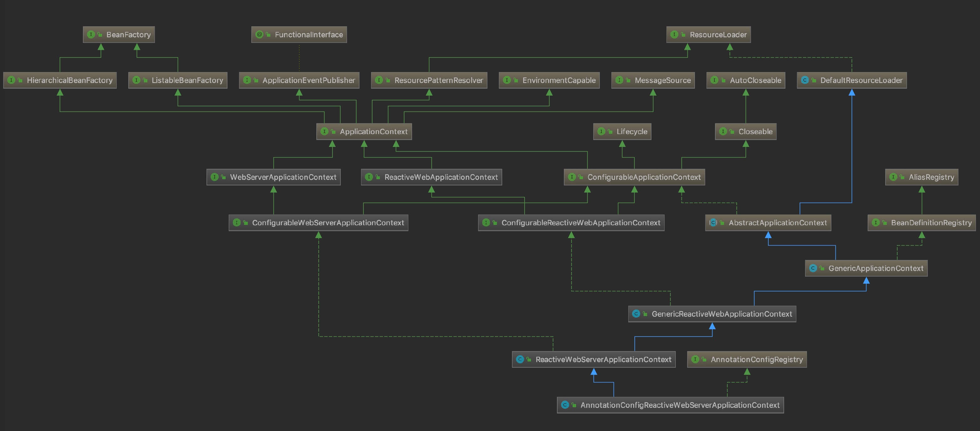Image resolution: width=980 pixels, height=431 pixels.
Task: Click the abstract class icon on AbstractApplicationContext
Action: tap(713, 223)
